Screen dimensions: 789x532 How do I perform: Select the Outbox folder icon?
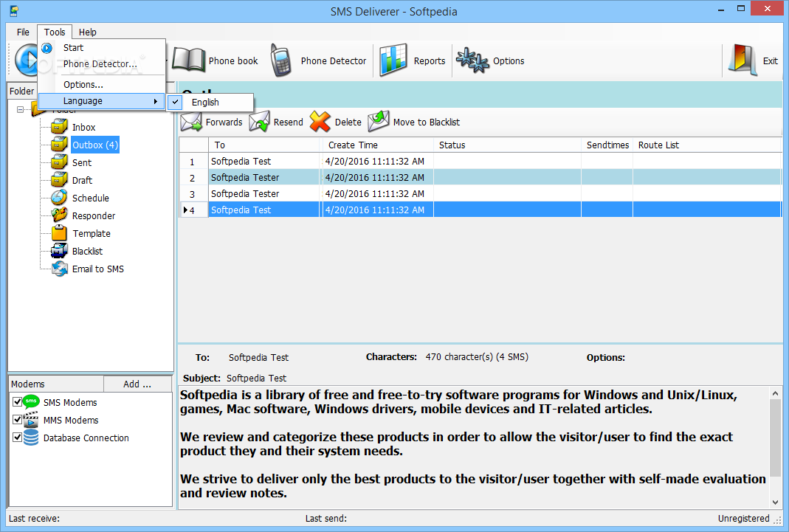pyautogui.click(x=59, y=145)
